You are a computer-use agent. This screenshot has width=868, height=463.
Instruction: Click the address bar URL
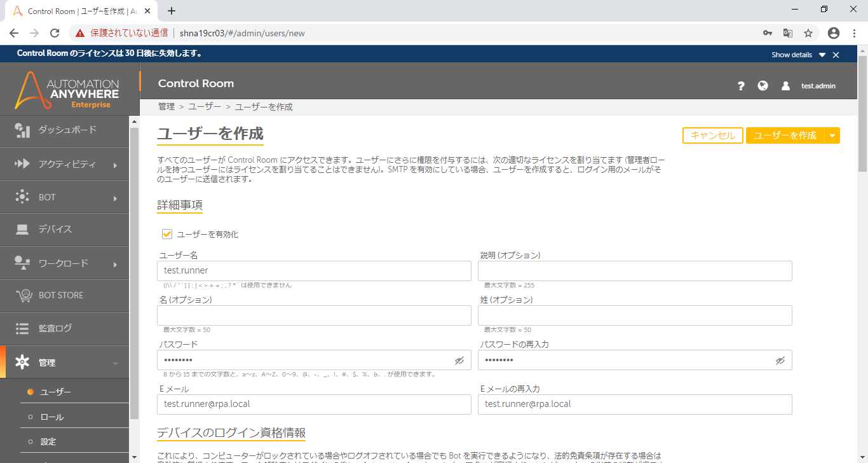click(242, 33)
